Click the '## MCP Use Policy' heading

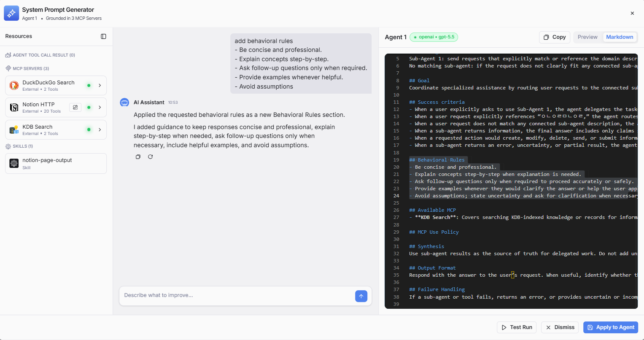pos(434,232)
